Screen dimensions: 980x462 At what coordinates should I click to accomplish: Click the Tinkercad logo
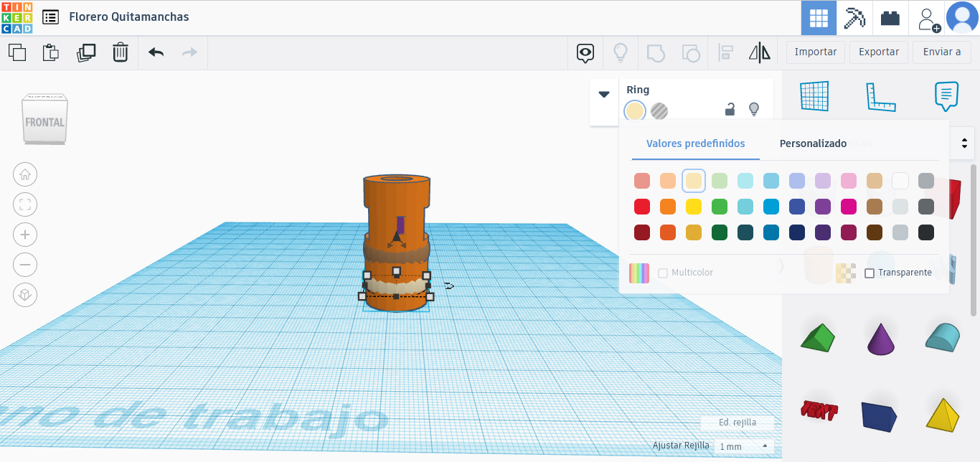point(17,17)
